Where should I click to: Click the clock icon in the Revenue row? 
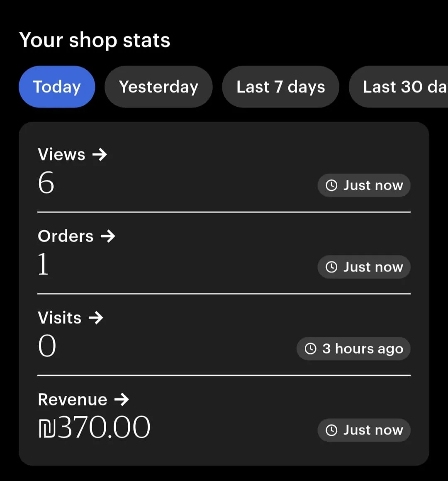(331, 430)
